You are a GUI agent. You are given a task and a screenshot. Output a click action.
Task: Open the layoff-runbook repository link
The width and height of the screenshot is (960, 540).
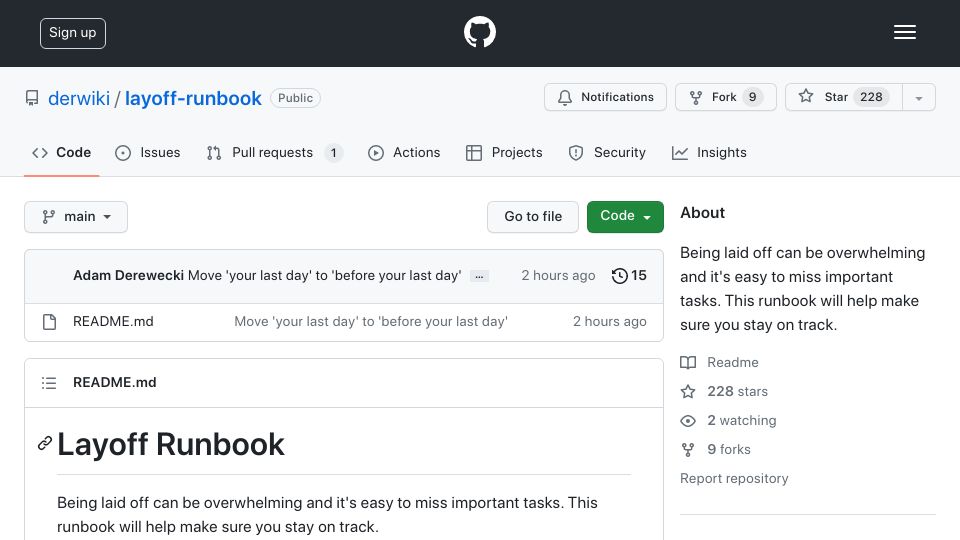pyautogui.click(x=193, y=98)
